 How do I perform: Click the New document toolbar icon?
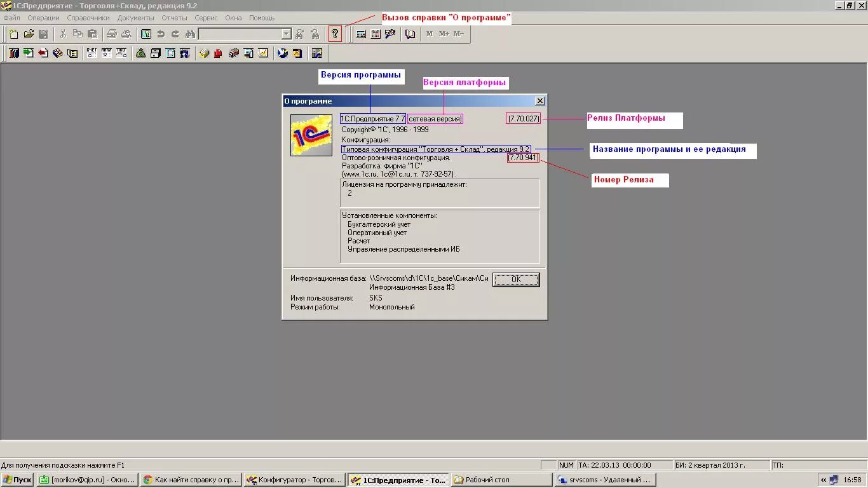pos(13,34)
